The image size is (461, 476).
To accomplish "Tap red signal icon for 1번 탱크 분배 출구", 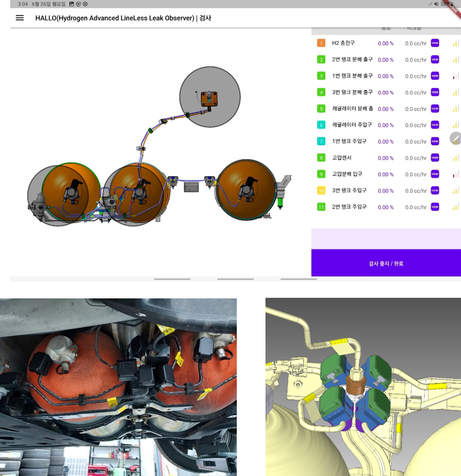I will point(456,76).
